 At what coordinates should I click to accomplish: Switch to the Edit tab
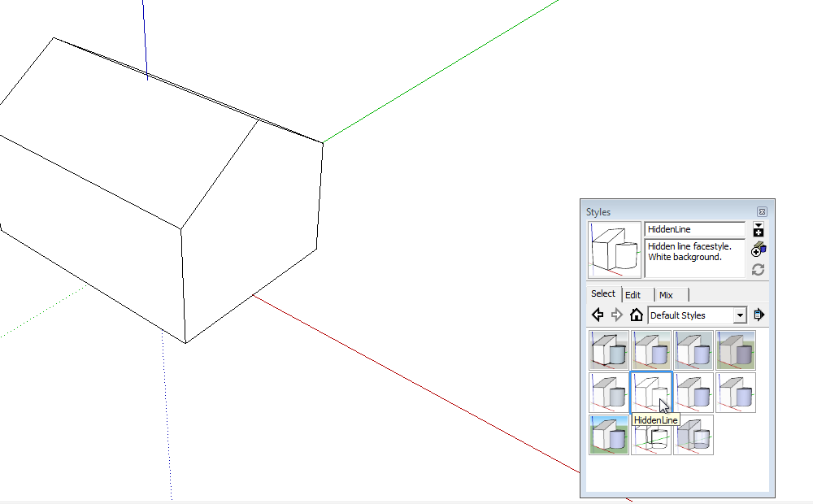[633, 295]
